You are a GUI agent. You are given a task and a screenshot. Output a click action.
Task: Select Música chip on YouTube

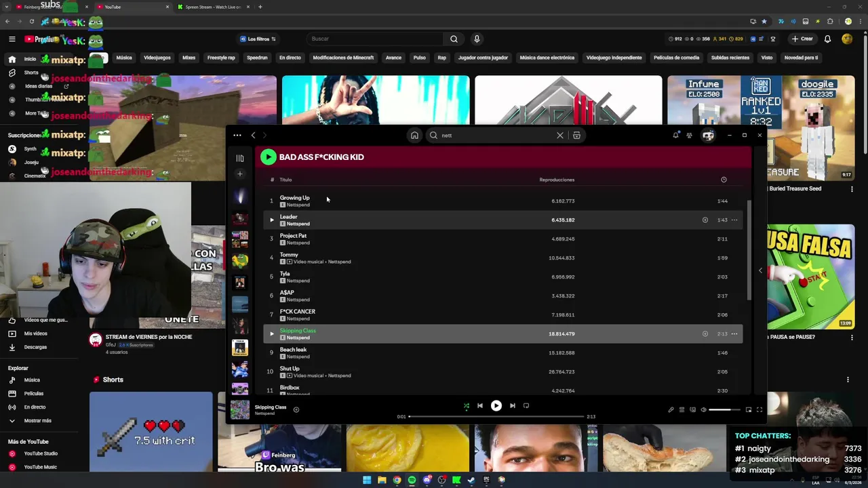tap(124, 58)
